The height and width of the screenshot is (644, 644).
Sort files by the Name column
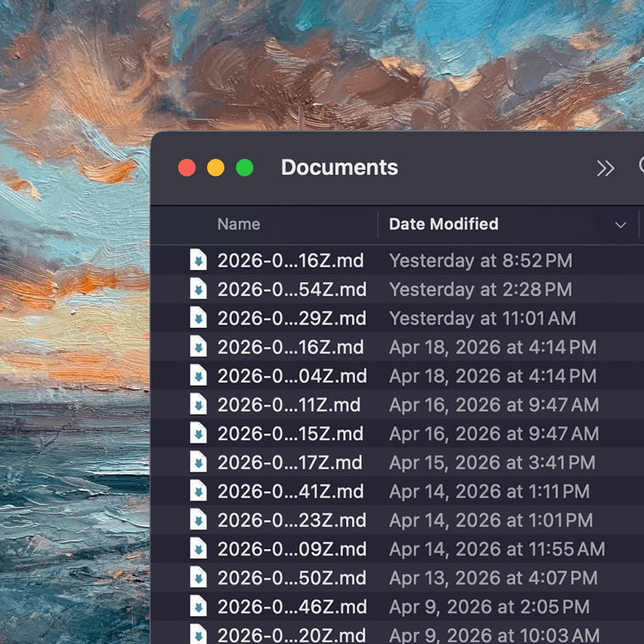pos(239,224)
